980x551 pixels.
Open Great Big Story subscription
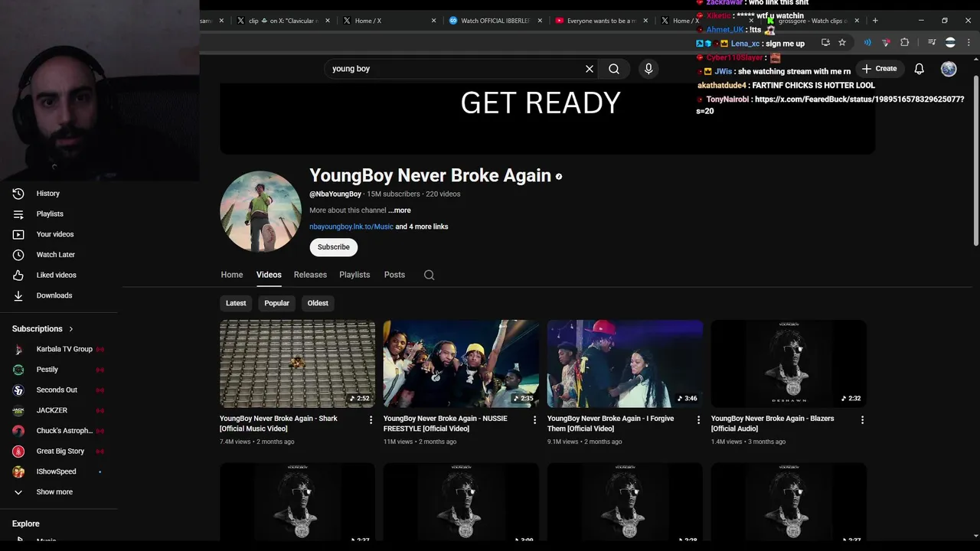[59, 452]
